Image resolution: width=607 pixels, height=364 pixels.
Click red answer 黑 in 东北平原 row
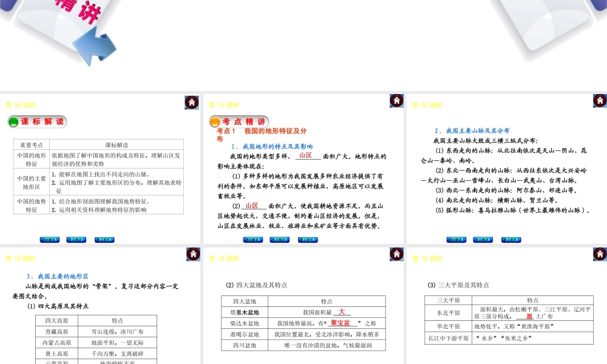pos(529,316)
